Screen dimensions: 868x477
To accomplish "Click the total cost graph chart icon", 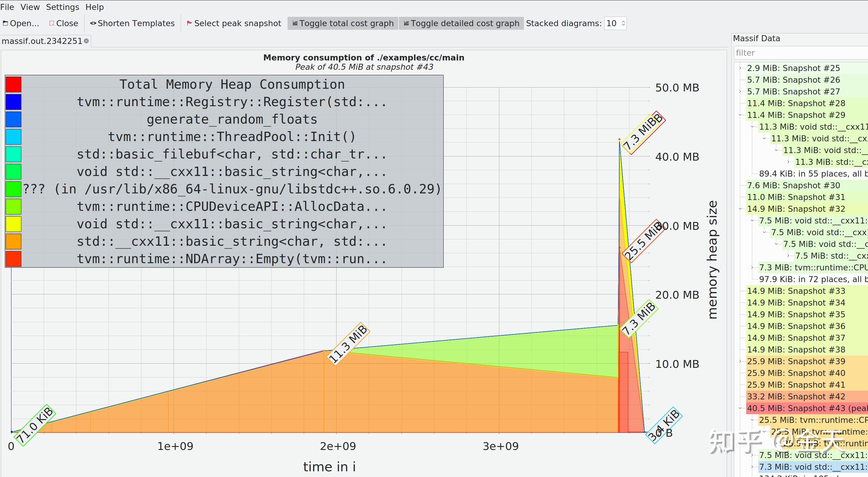I will pyautogui.click(x=295, y=23).
